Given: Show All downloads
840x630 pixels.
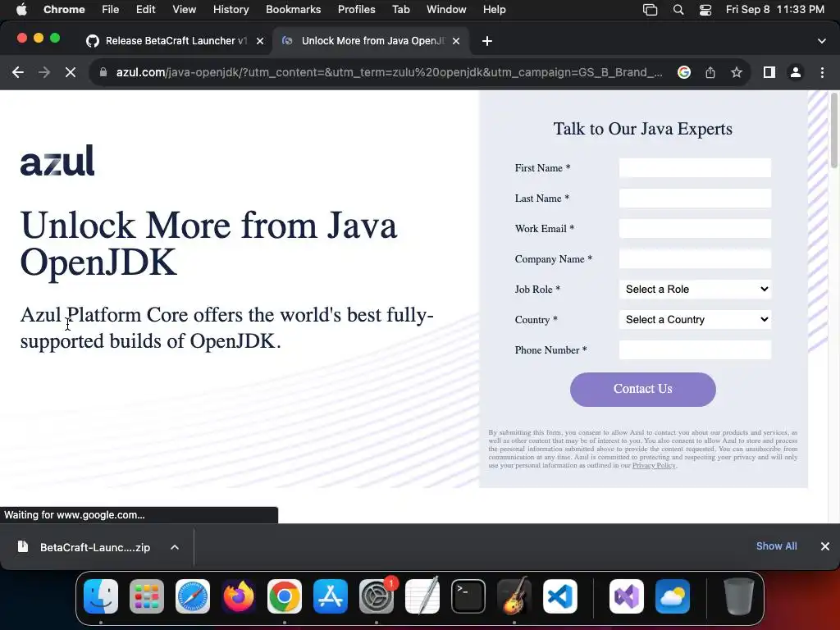Looking at the screenshot, I should tap(776, 546).
